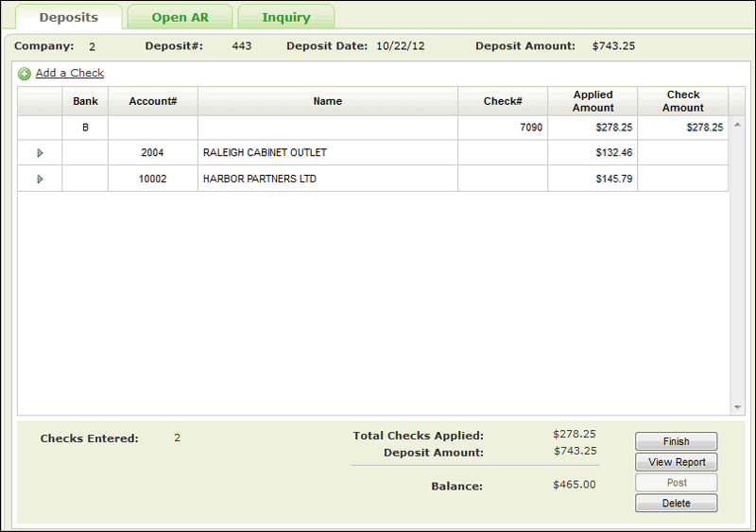The width and height of the screenshot is (756, 532).
Task: Click the Check Amount column header
Action: pos(682,101)
